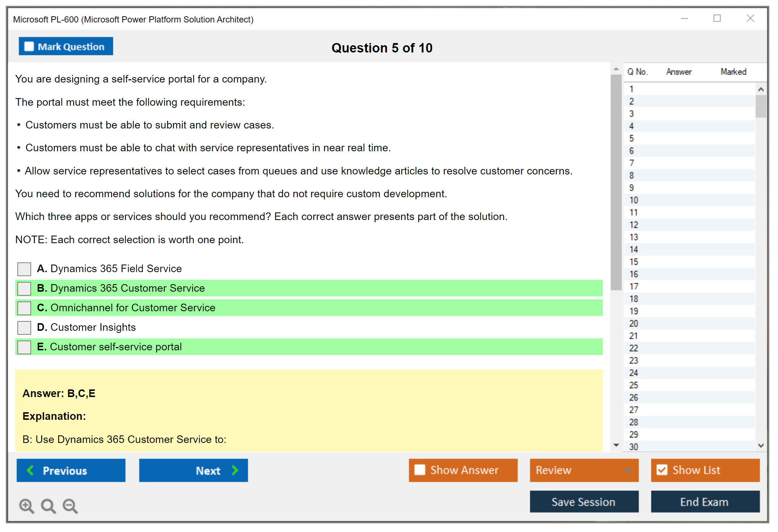Select question 25 in the list

(x=634, y=385)
